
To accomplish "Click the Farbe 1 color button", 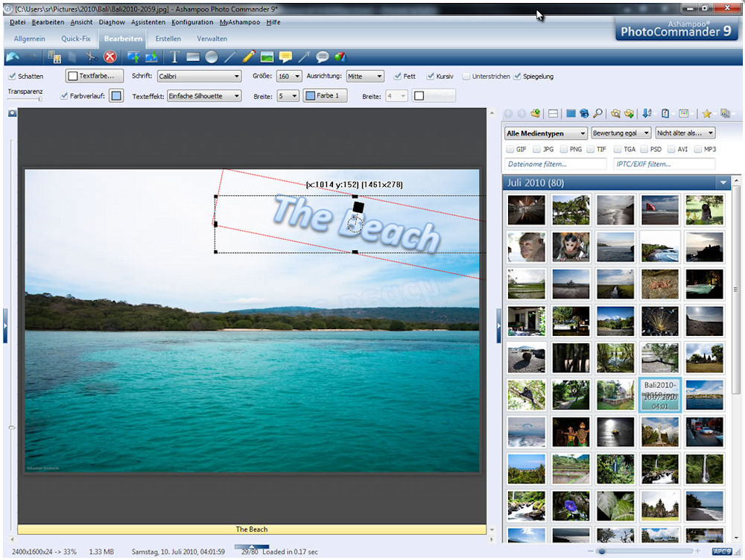I will click(325, 96).
